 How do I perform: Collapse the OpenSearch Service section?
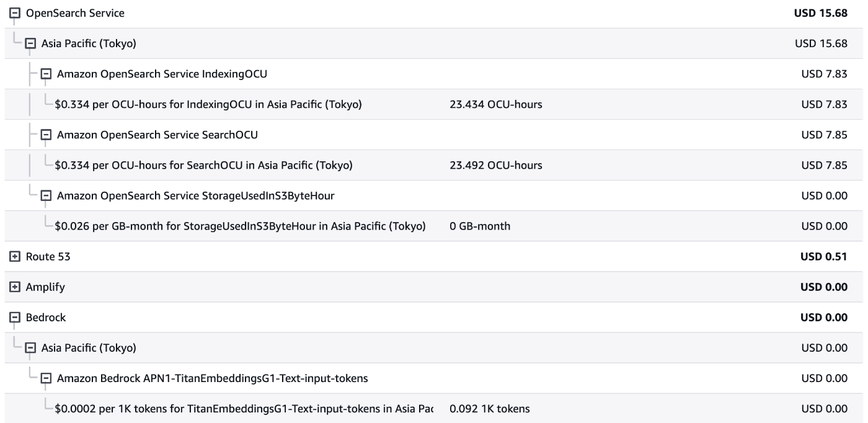point(14,13)
